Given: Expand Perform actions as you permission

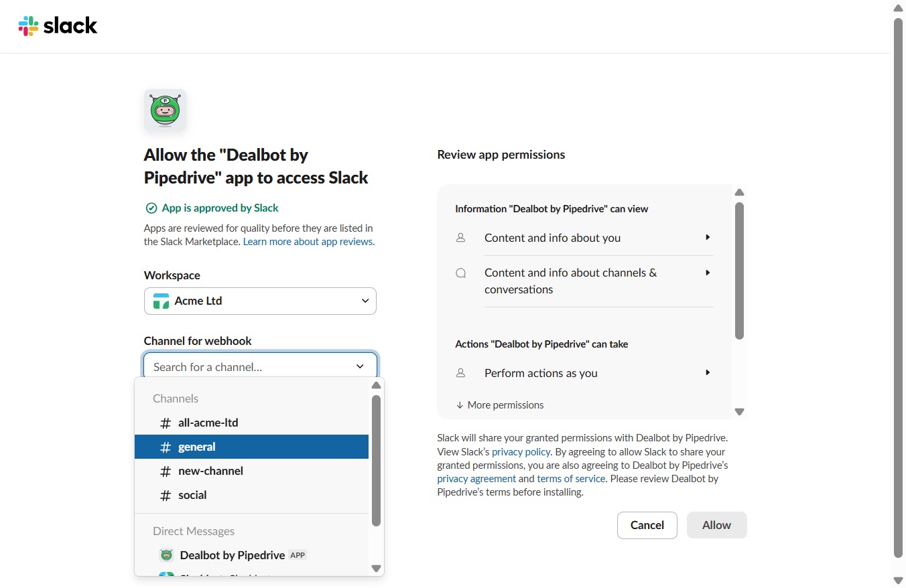Looking at the screenshot, I should [x=584, y=373].
